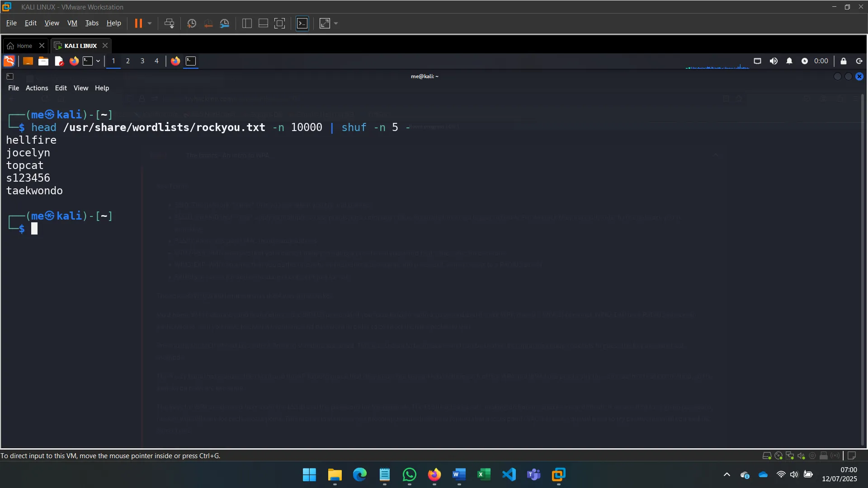Expand the pause/power options dropdown arrow
868x488 pixels.
(x=150, y=23)
